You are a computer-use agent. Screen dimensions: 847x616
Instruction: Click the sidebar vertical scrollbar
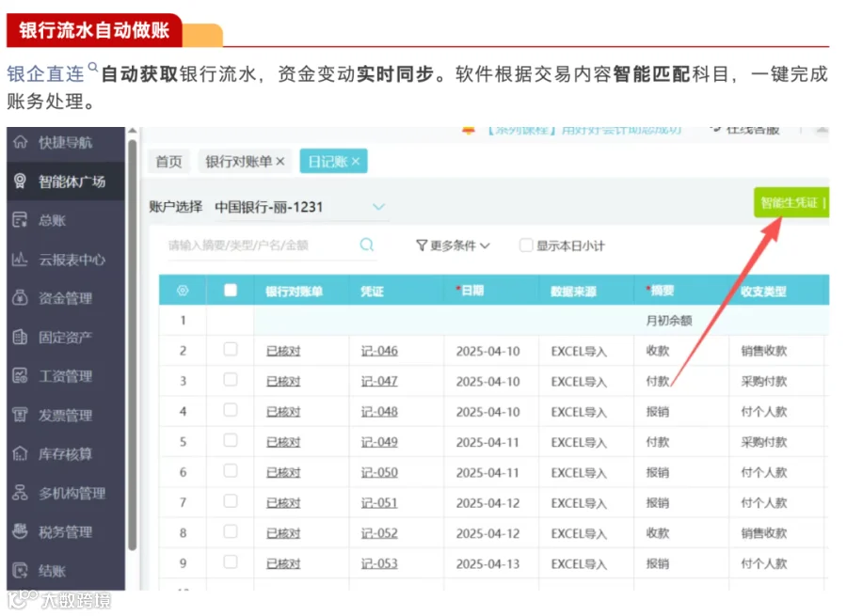pos(132,345)
